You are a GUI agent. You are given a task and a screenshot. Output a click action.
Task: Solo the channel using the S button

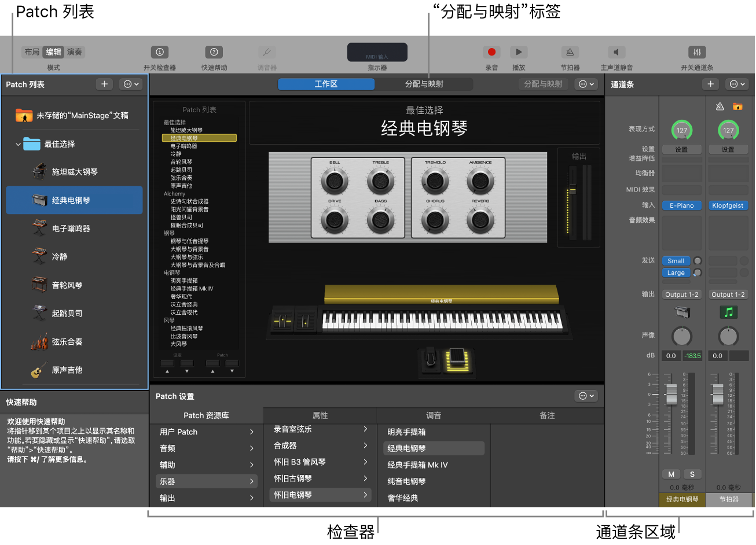692,474
